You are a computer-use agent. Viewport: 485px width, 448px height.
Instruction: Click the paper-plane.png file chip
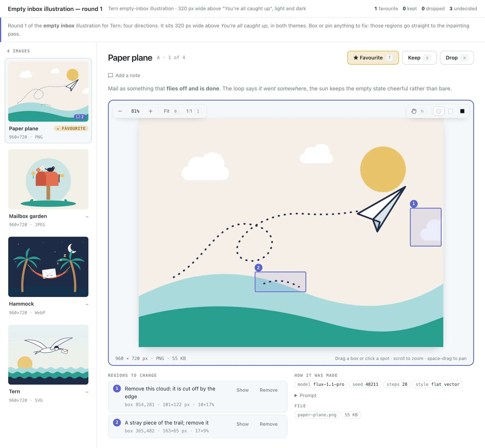317,415
